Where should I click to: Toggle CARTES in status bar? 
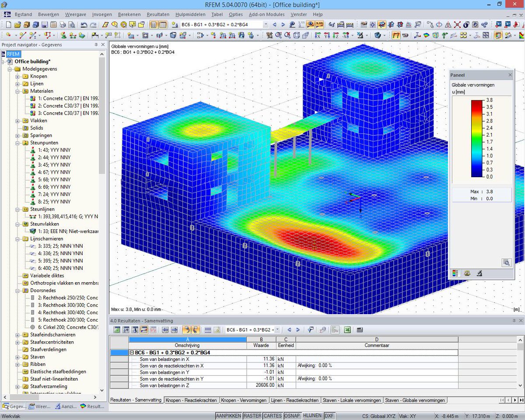click(273, 416)
